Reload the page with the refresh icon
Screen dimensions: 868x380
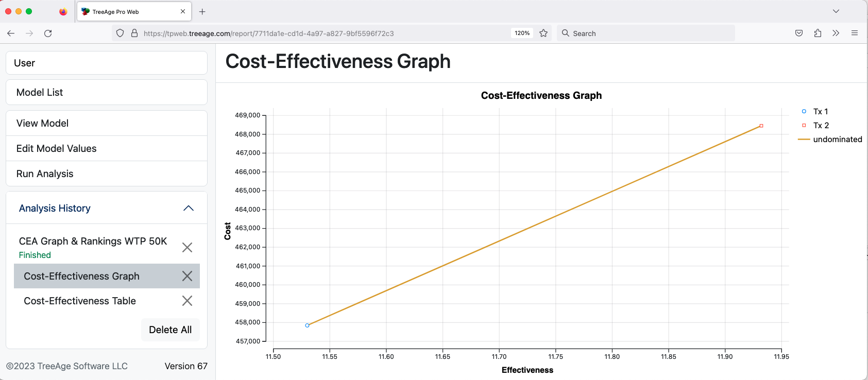48,33
